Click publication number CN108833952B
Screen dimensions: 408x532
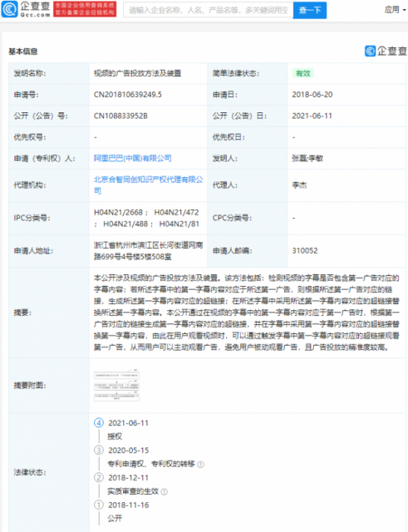[120, 116]
